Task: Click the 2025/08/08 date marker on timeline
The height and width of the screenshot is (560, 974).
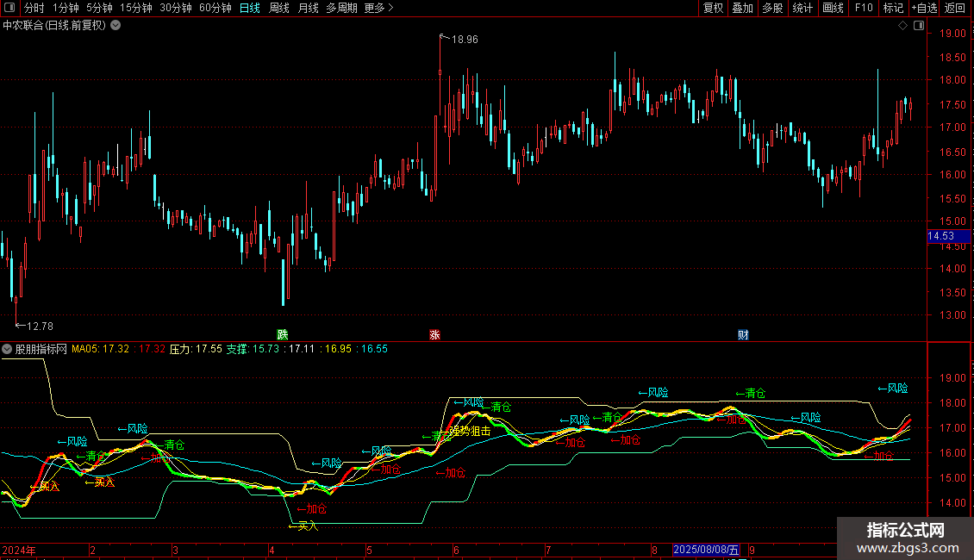Action: point(705,550)
